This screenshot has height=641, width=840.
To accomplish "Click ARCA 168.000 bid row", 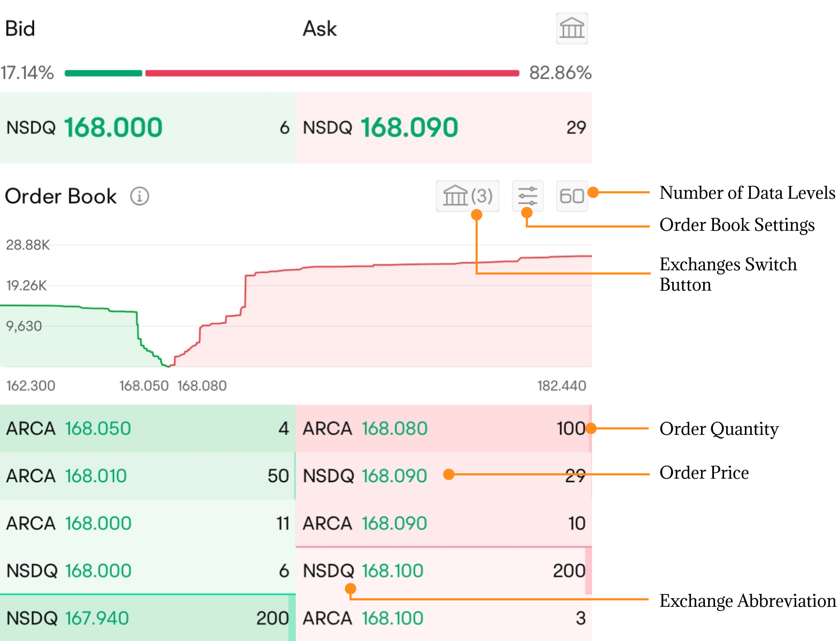I will point(147,523).
